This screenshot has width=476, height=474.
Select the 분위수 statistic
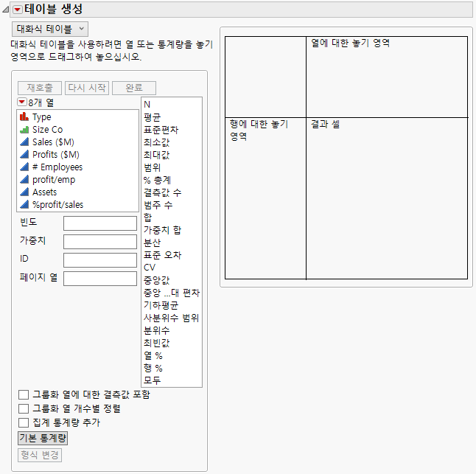156,330
